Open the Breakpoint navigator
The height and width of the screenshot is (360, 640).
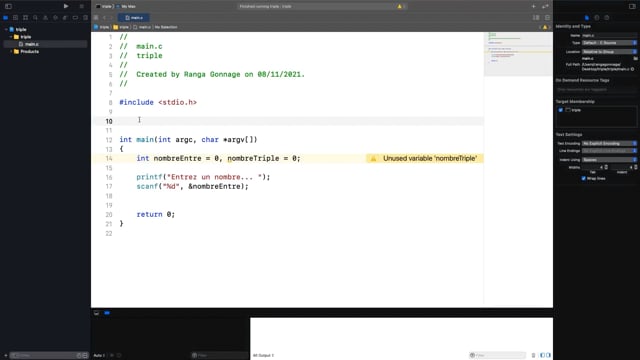[76, 18]
